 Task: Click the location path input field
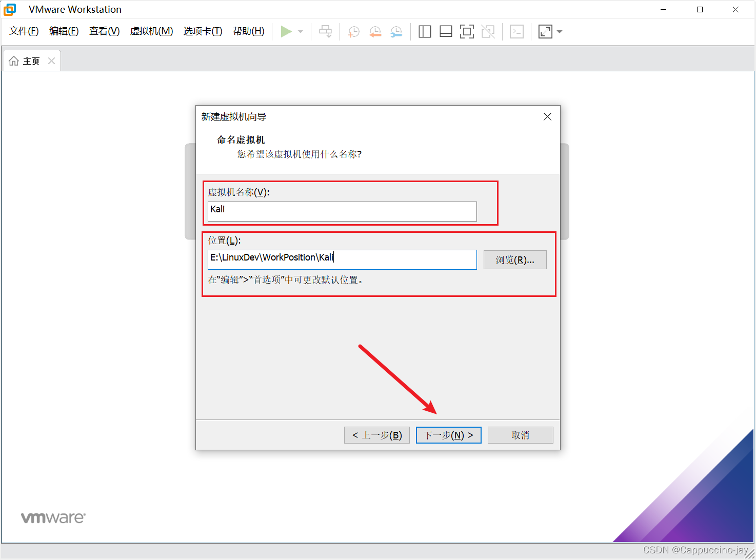tap(342, 259)
